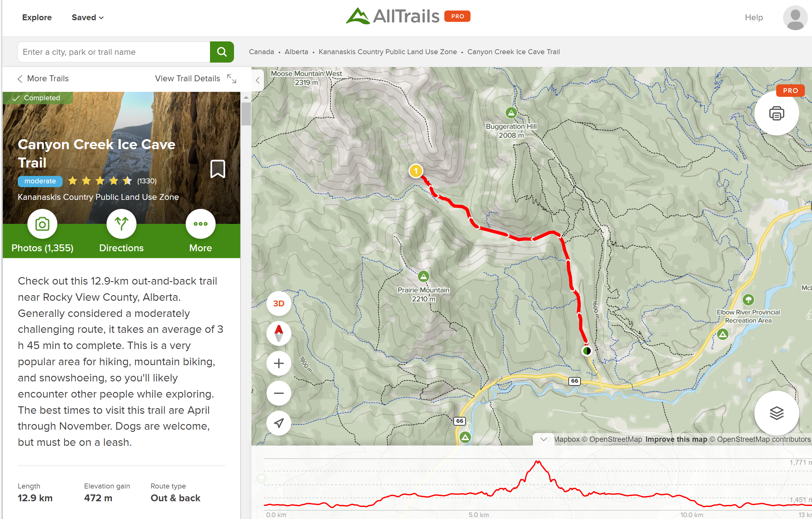
Task: Open the Help menu link
Action: pos(753,17)
